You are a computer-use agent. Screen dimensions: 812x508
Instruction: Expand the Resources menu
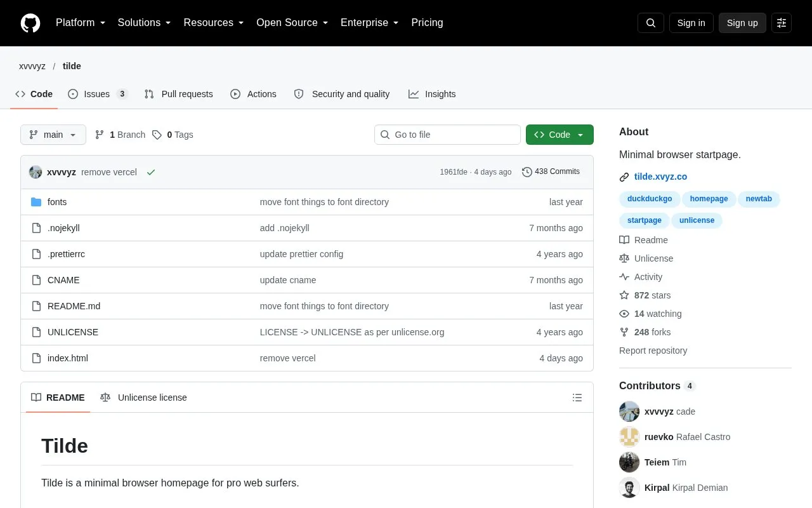coord(214,23)
